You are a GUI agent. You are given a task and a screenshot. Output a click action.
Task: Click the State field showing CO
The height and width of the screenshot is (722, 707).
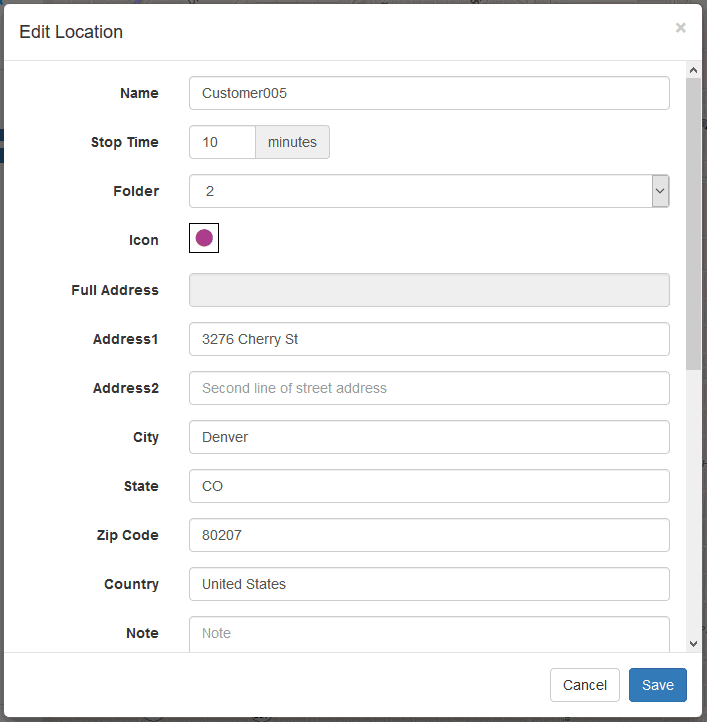[429, 486]
